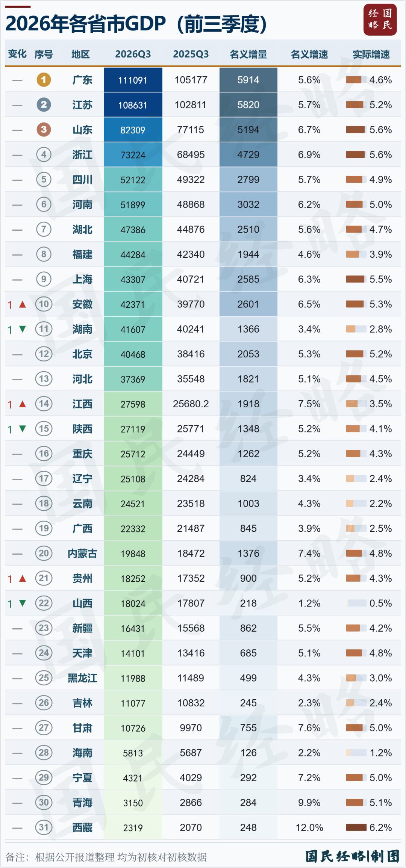406x868 pixels.
Task: Click the 2025Q3 column header
Action: click(191, 54)
